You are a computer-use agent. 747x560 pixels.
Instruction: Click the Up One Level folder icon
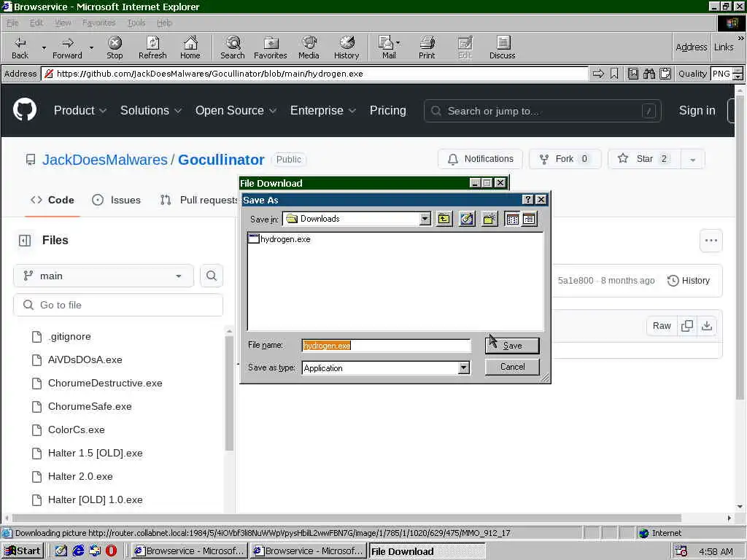pyautogui.click(x=444, y=219)
